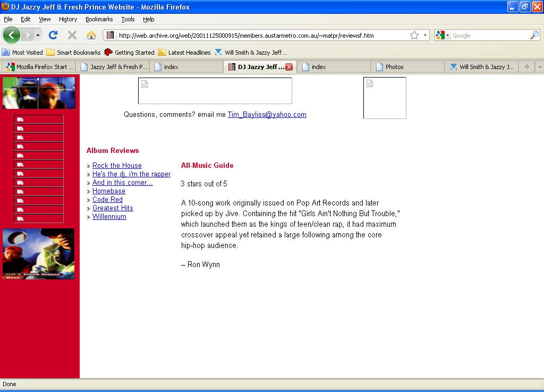The width and height of the screenshot is (544, 392).
Task: List all tabs dropdown arrow
Action: tap(539, 67)
